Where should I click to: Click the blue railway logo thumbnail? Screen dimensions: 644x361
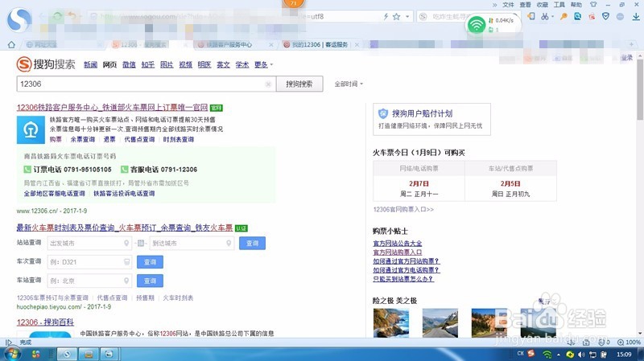coord(31,129)
